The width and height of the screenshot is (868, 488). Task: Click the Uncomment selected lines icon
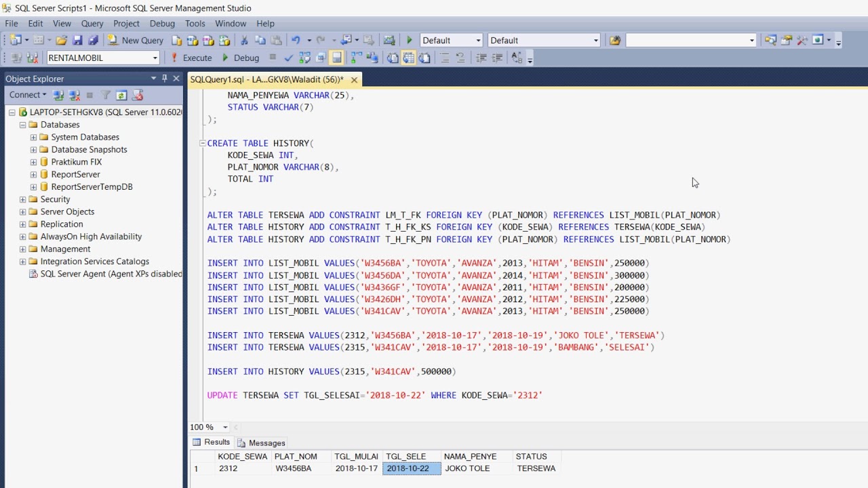(x=460, y=58)
